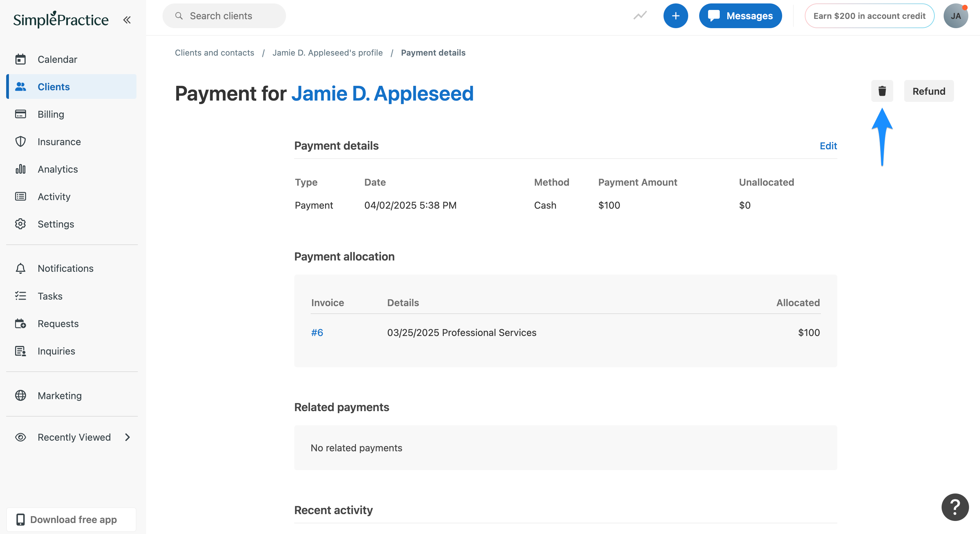Click the blue plus create button
This screenshot has height=534, width=980.
pos(676,16)
